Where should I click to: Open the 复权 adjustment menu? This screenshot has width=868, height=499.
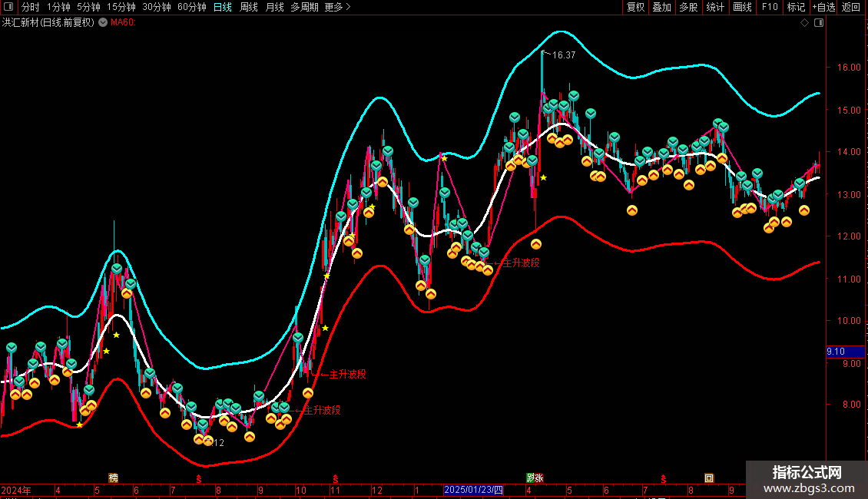635,7
